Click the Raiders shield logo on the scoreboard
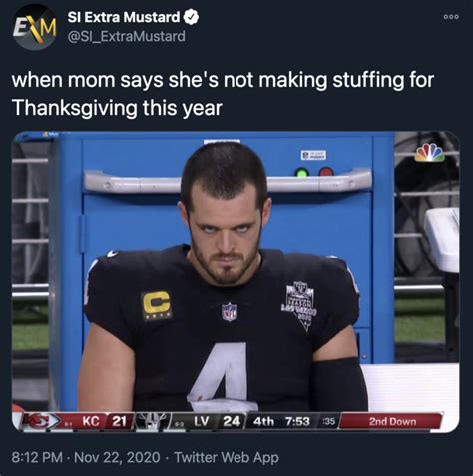The width and height of the screenshot is (473, 476). [x=152, y=422]
